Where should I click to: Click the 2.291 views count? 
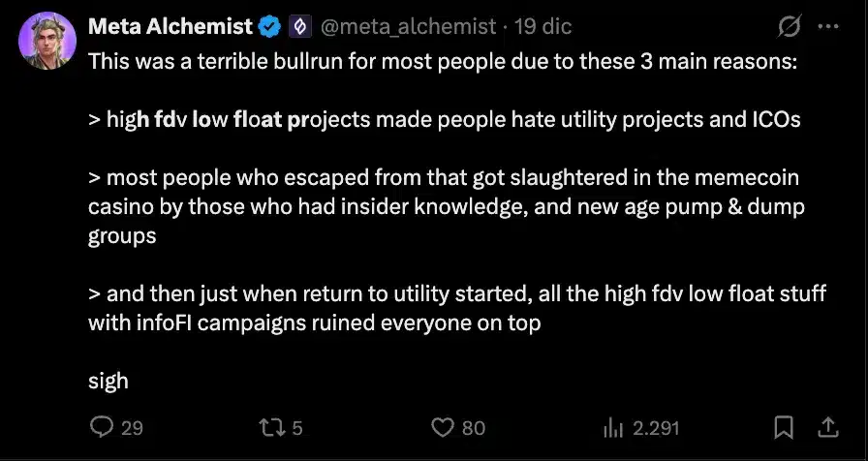(656, 427)
